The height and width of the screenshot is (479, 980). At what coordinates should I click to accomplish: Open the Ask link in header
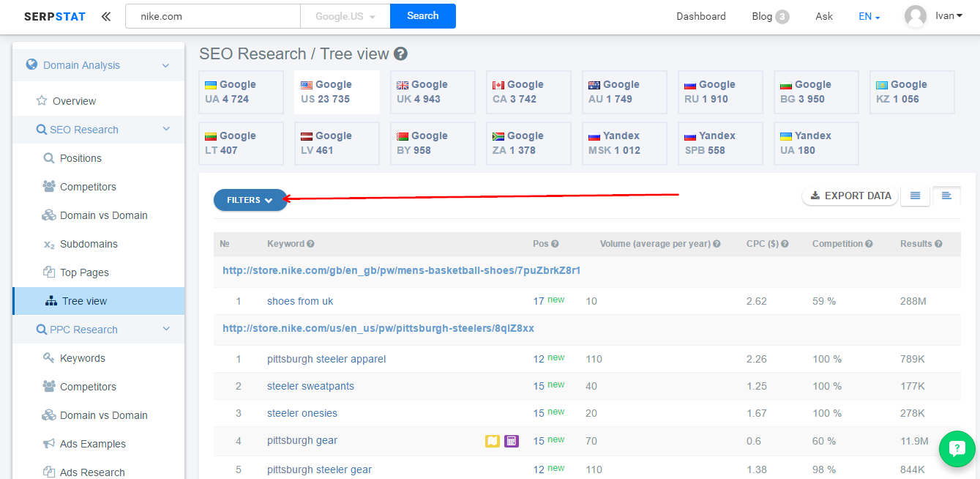point(824,16)
